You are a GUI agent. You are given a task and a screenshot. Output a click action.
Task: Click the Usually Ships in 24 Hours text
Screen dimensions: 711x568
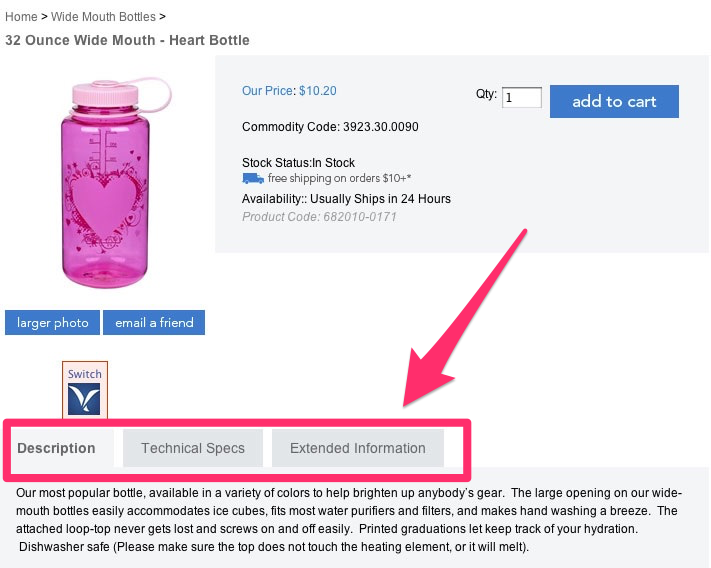(x=380, y=199)
